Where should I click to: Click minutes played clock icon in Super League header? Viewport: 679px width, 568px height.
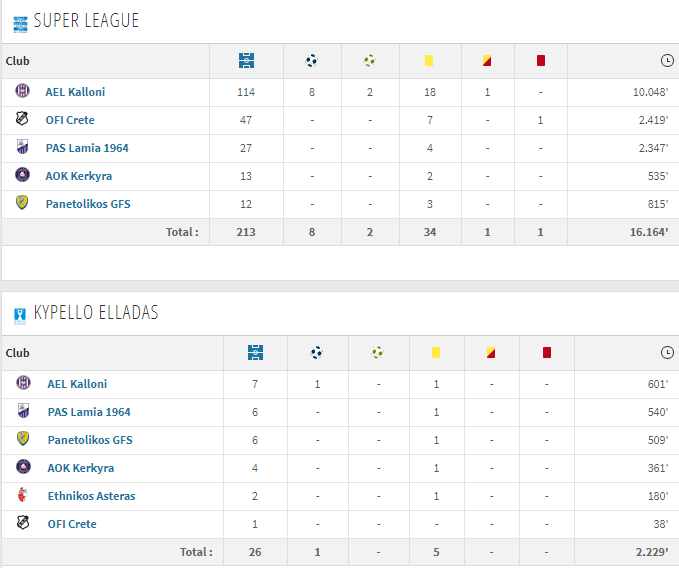click(x=667, y=61)
